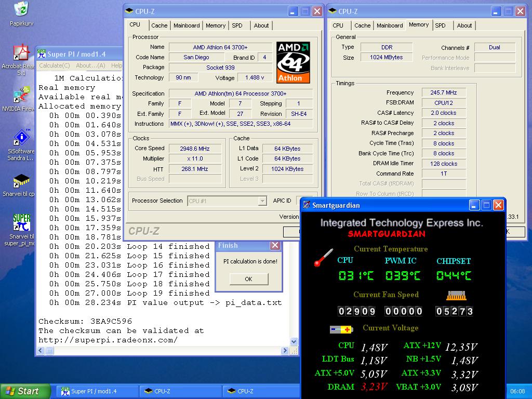Image resolution: width=532 pixels, height=399 pixels.
Task: Click the memory Size value 1024 MBytes
Action: click(387, 57)
